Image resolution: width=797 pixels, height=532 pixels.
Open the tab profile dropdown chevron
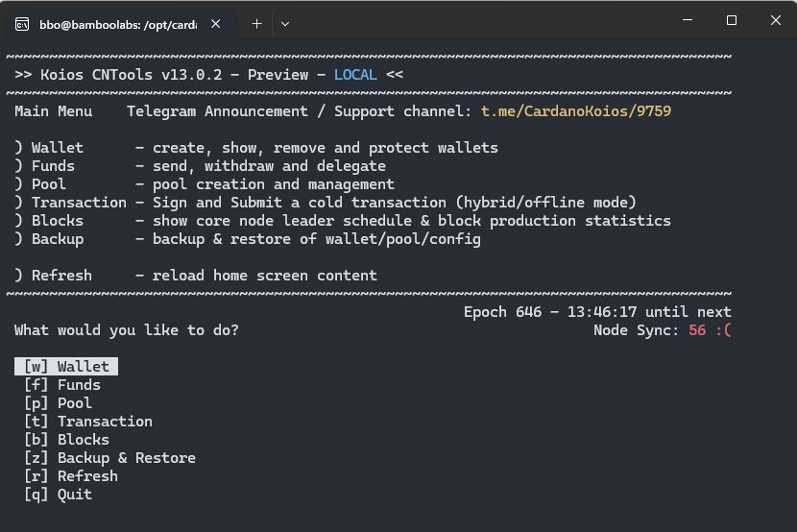pos(285,24)
